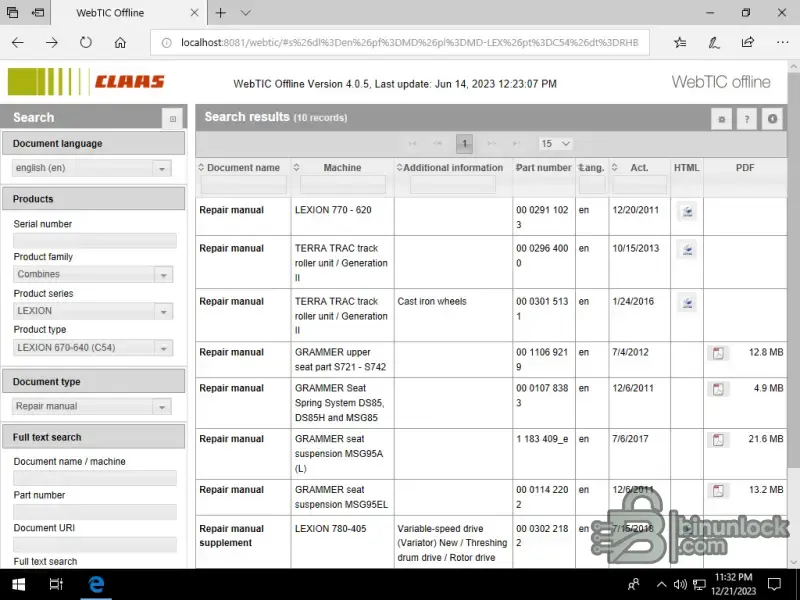Open the help question mark button
This screenshot has width=800, height=600.
(747, 119)
